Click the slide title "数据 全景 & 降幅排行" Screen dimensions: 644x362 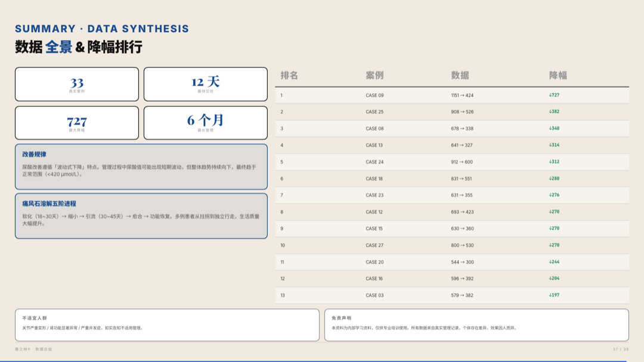point(79,47)
